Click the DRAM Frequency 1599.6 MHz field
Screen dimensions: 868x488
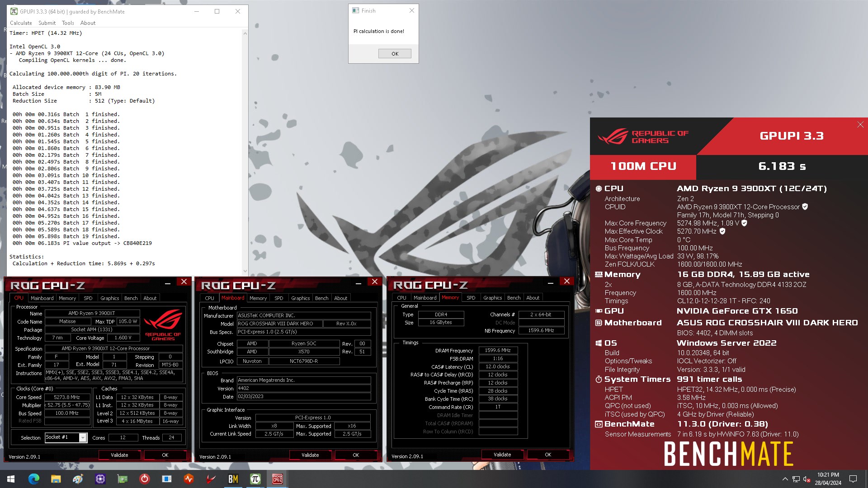click(498, 350)
